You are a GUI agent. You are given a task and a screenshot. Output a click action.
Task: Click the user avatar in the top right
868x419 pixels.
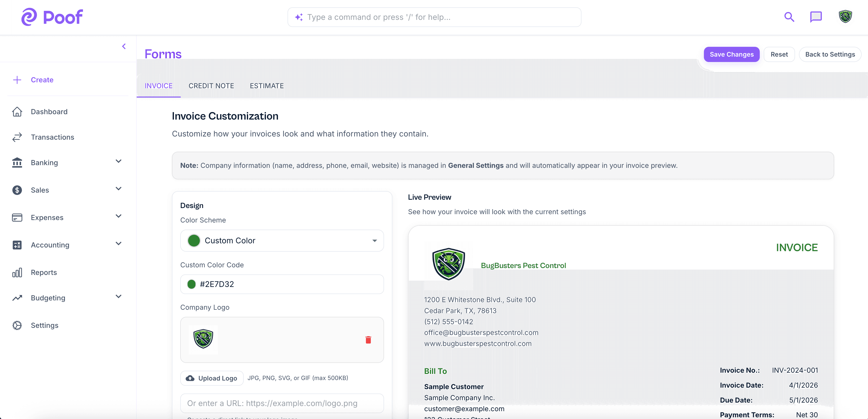(x=845, y=17)
